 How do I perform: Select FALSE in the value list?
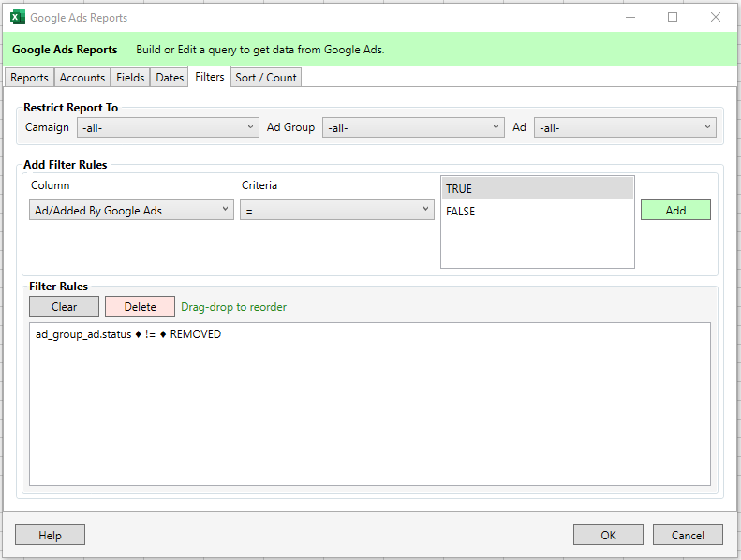click(538, 212)
